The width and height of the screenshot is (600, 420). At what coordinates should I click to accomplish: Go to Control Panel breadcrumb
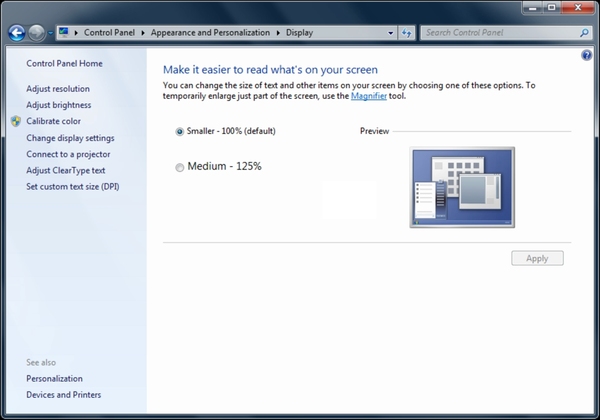(x=109, y=33)
